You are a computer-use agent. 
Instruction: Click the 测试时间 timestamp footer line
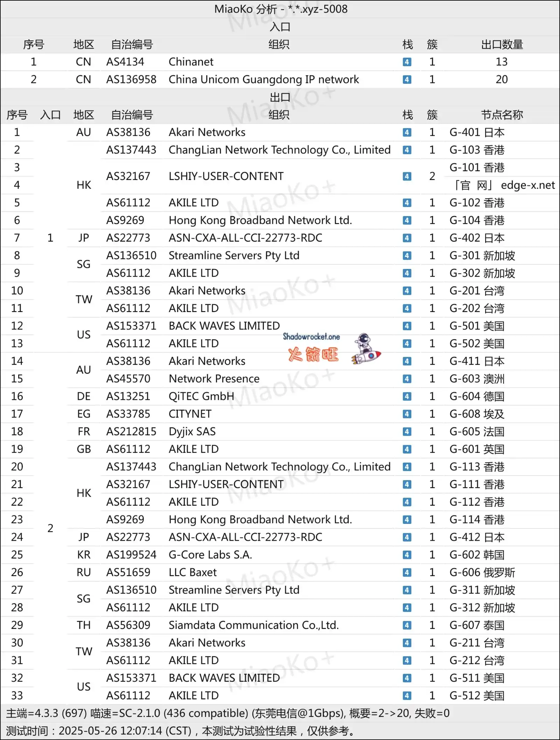tap(181, 731)
